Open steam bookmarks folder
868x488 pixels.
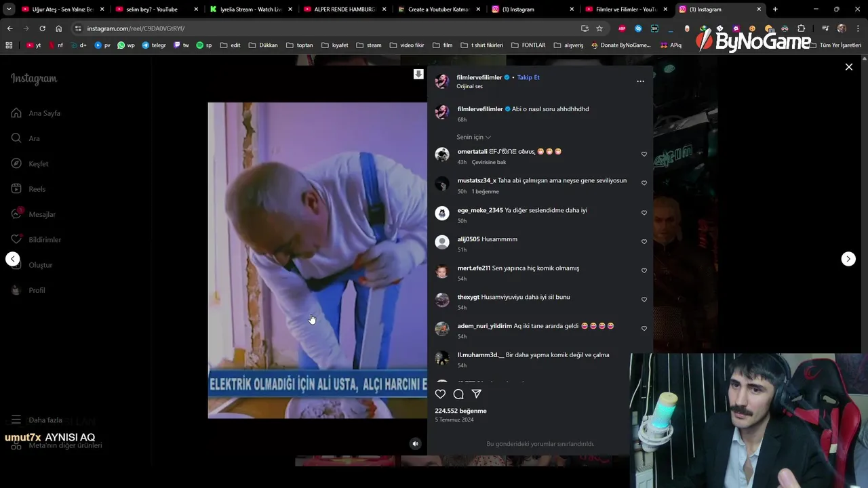(369, 45)
